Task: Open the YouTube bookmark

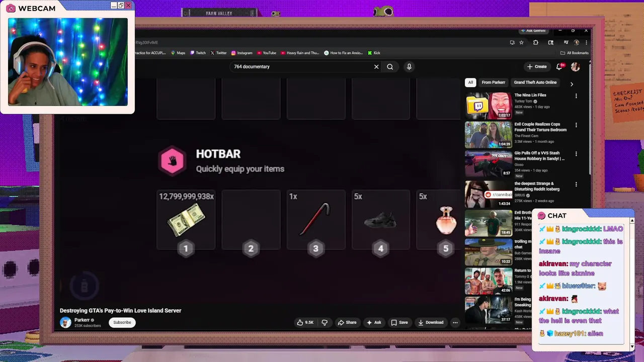Action: point(267,53)
